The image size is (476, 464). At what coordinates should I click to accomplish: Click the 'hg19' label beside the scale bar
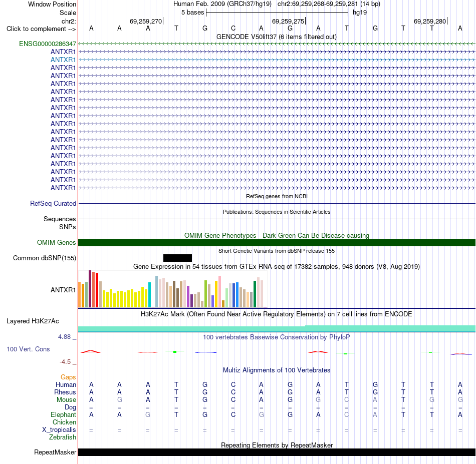click(360, 13)
